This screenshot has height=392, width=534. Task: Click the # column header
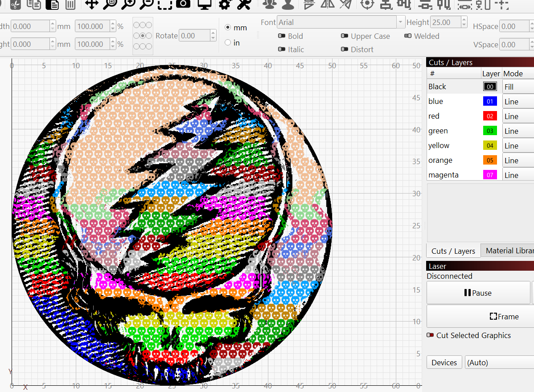click(454, 74)
